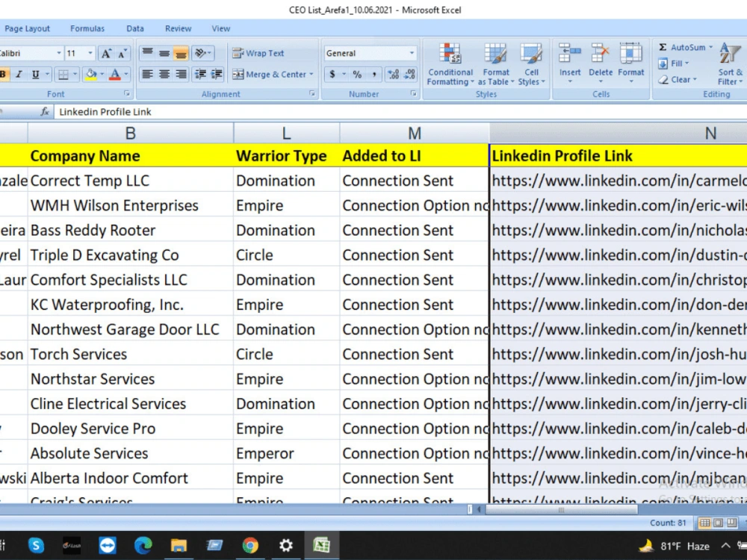Screen dimensions: 747x560
Task: Toggle Bold formatting button
Action: click(x=4, y=74)
